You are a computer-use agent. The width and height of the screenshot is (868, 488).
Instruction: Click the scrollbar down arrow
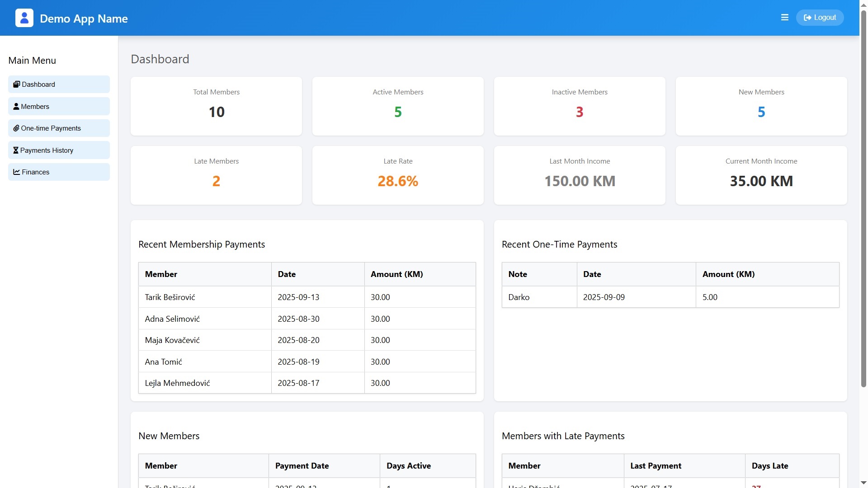coord(863,483)
